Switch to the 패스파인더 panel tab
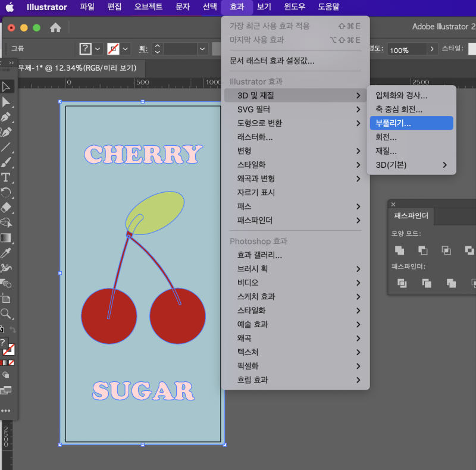The image size is (476, 470). pos(411,215)
